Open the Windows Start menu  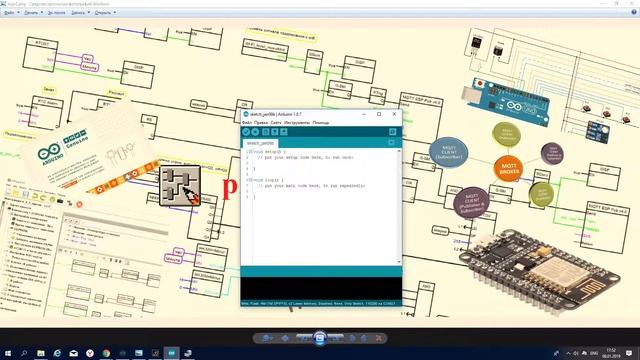[8, 353]
